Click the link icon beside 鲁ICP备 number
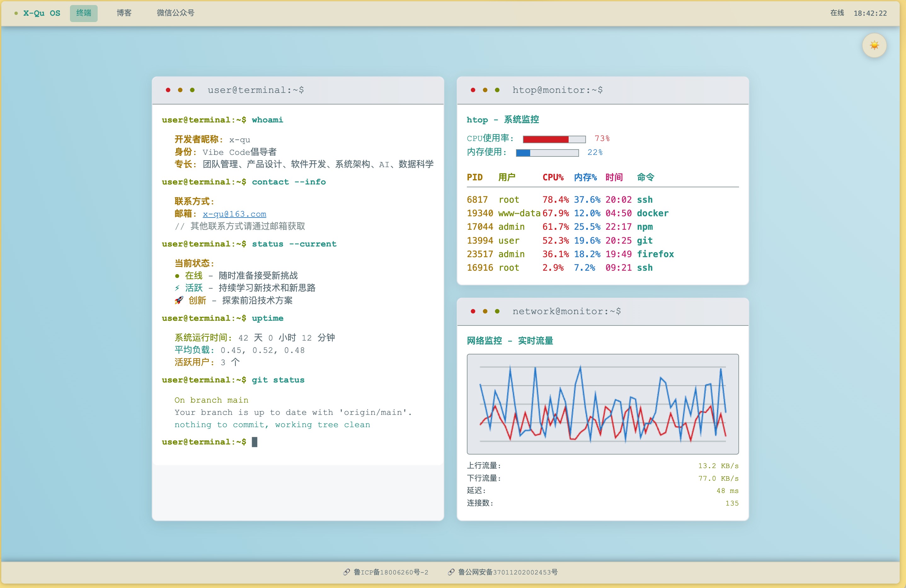 (347, 572)
